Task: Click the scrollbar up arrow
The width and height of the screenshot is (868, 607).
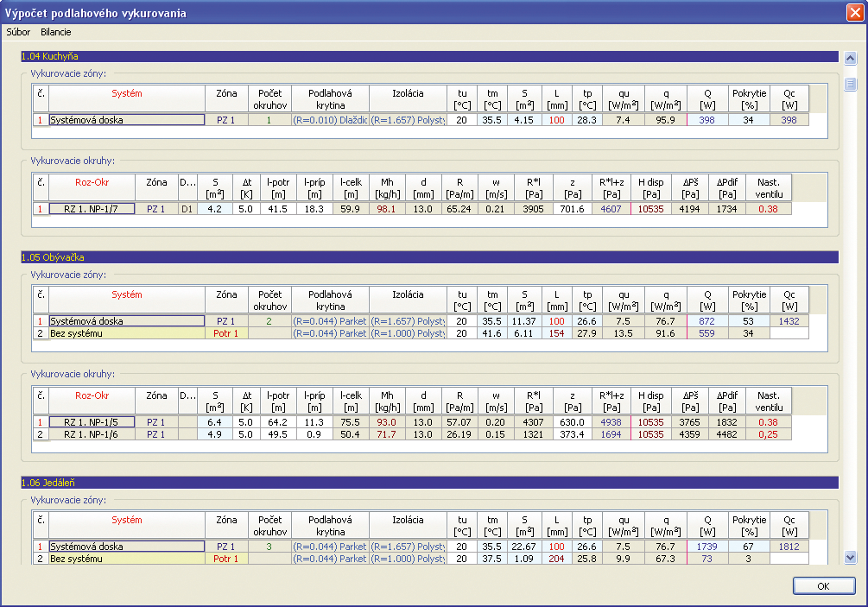Action: click(x=850, y=58)
